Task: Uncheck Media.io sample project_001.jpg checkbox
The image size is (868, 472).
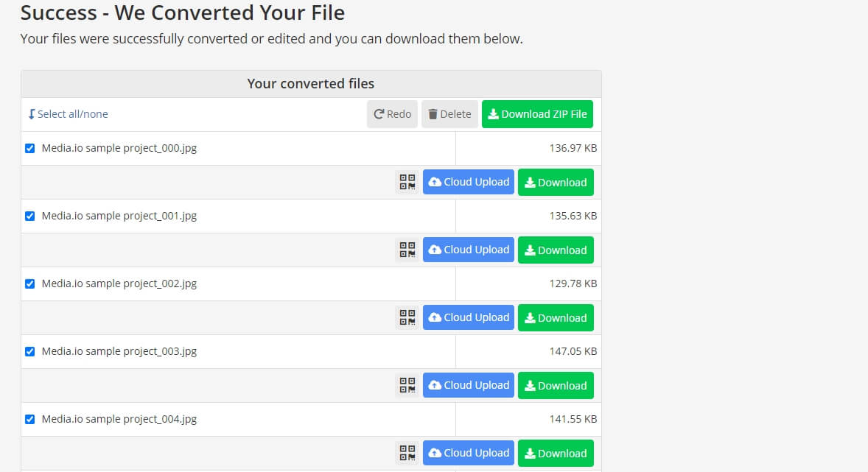Action: 30,216
